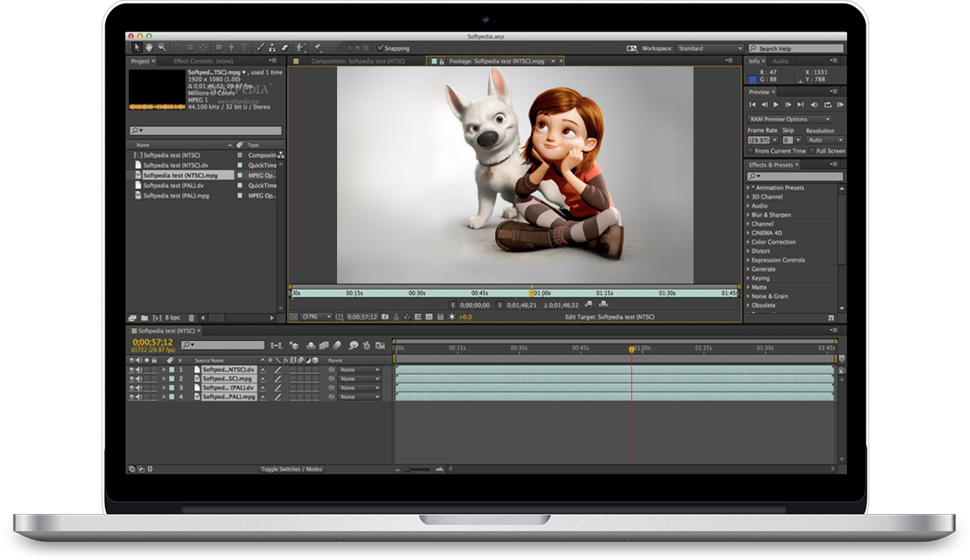970x560 pixels.
Task: Enable From Current Time checkbox
Action: tap(751, 151)
